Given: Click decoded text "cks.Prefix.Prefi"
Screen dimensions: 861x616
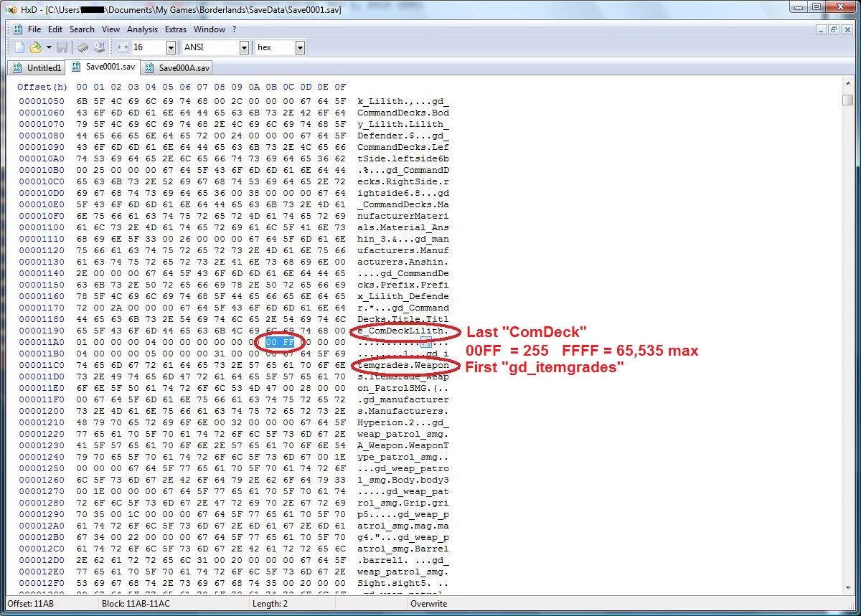Looking at the screenshot, I should [403, 285].
